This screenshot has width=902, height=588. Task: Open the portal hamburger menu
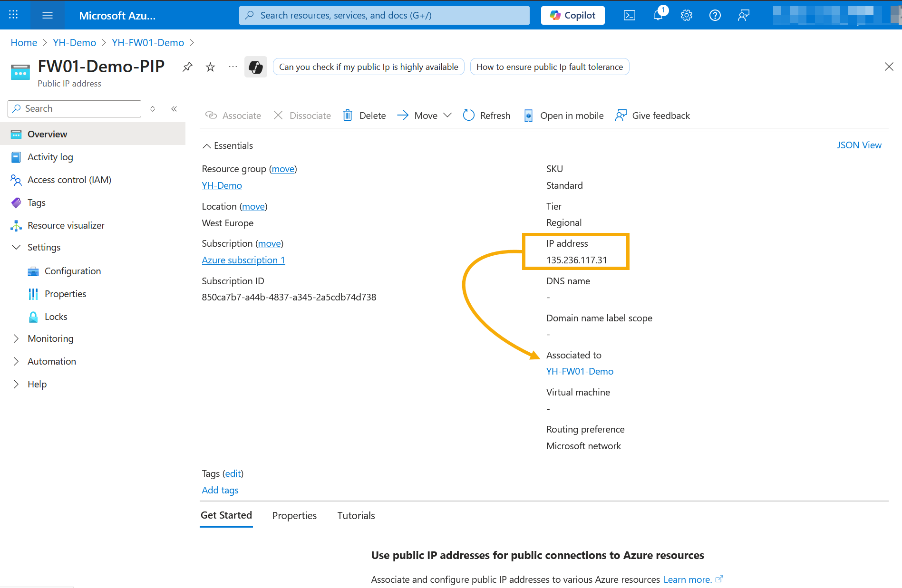(48, 15)
